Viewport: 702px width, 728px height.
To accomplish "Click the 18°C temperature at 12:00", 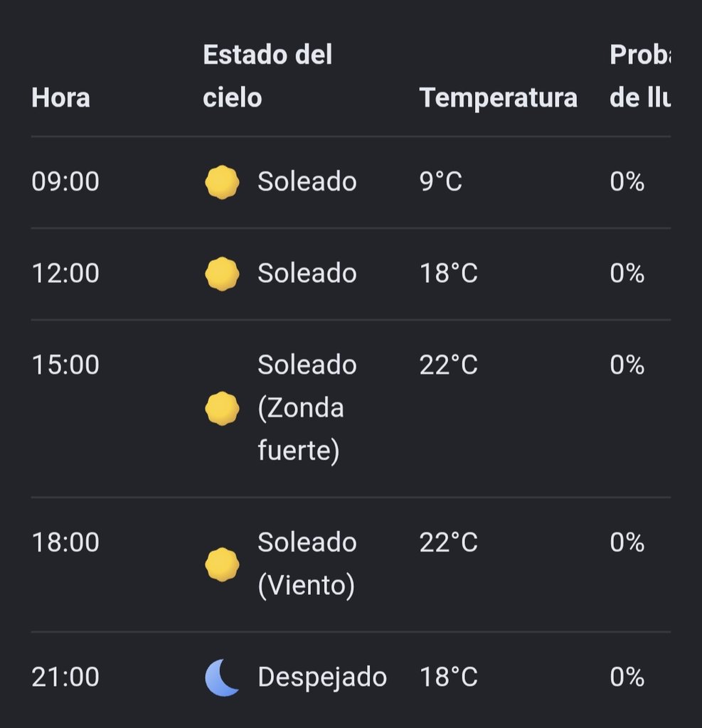I will coord(448,273).
